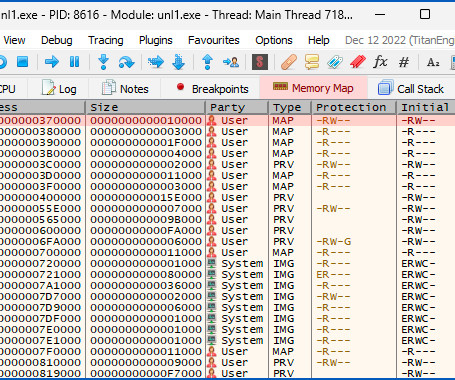Click PRV type in row 0000006FA000

click(284, 241)
